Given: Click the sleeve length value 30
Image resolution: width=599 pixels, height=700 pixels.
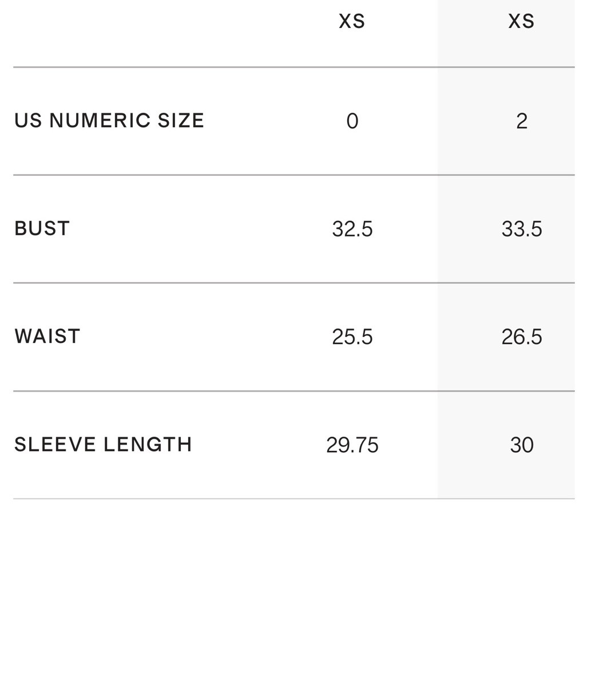Looking at the screenshot, I should (522, 445).
